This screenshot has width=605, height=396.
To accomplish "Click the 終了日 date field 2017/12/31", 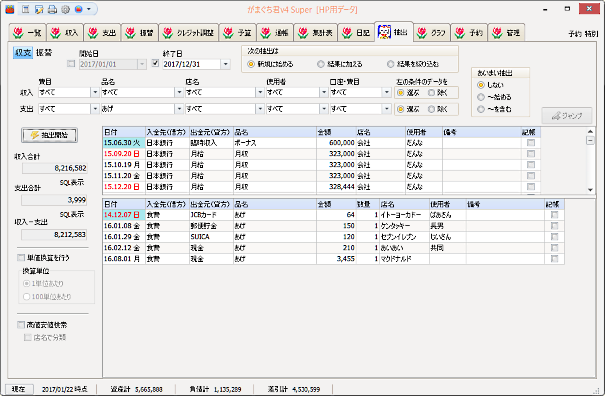I will tap(191, 64).
